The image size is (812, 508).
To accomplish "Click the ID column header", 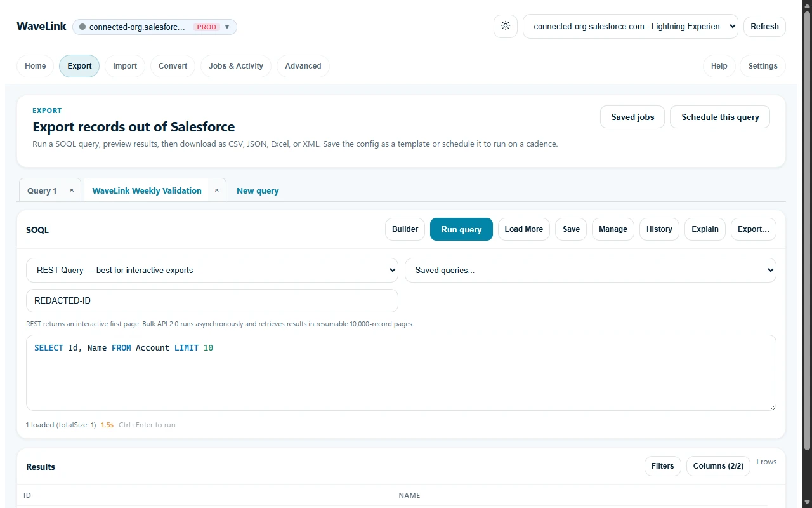I will 27,495.
